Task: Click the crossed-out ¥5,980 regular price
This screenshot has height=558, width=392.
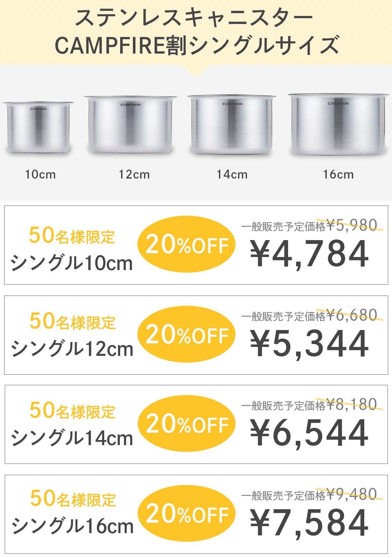Action: 352,225
